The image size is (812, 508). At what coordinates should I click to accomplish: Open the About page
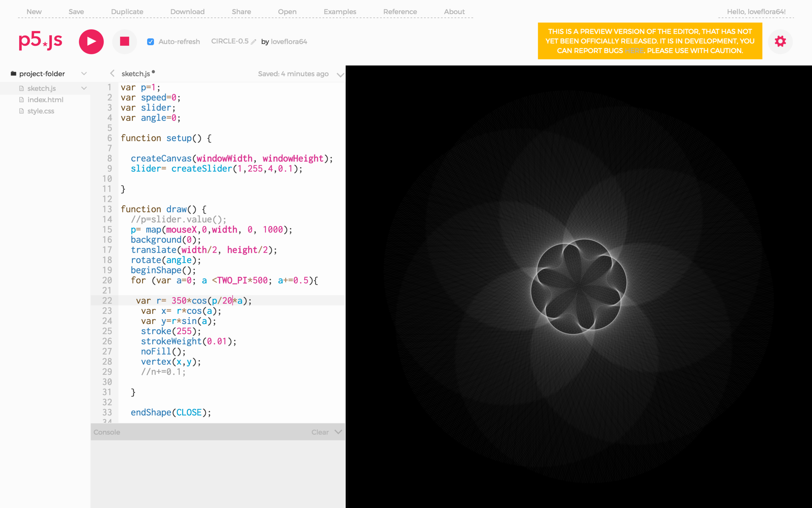(x=454, y=12)
